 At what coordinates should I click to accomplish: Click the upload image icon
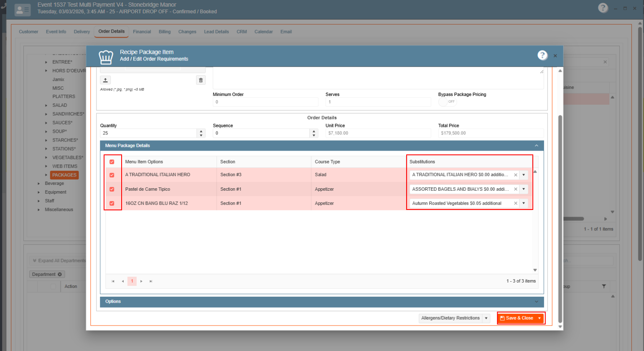[105, 80]
